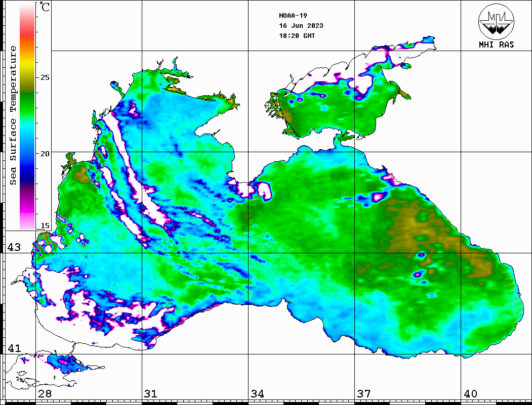Viewport: 532px width, 405px height.
Task: Click the MHI RAS logo emblem
Action: tap(497, 21)
